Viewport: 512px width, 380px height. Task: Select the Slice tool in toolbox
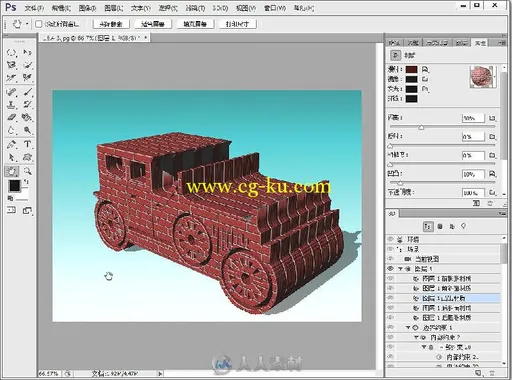pyautogui.click(x=12, y=78)
